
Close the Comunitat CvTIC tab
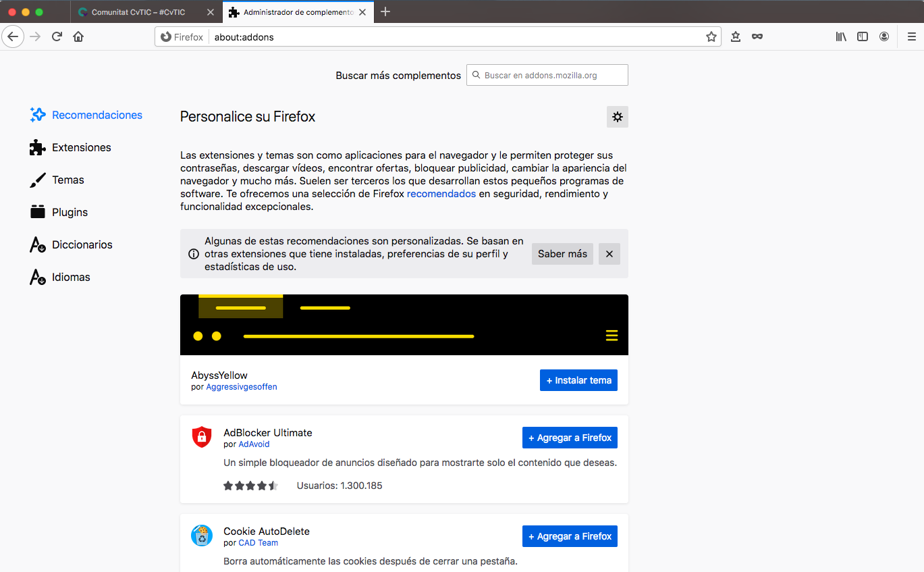click(x=211, y=12)
